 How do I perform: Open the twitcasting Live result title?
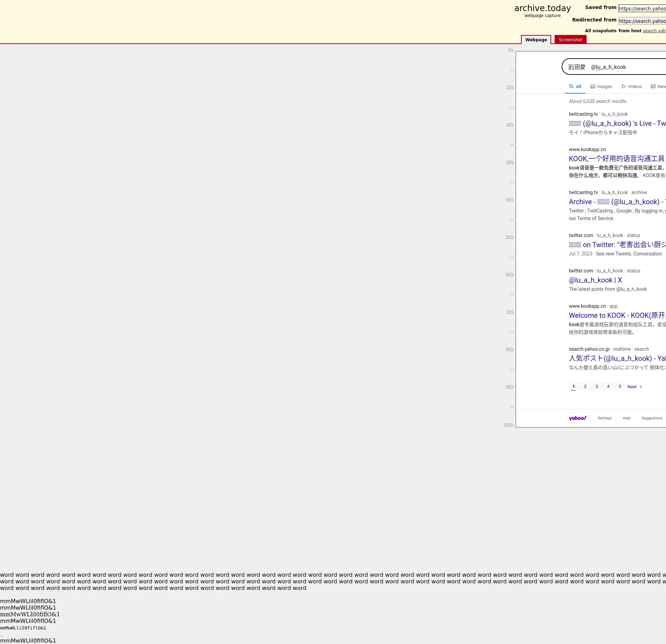617,123
